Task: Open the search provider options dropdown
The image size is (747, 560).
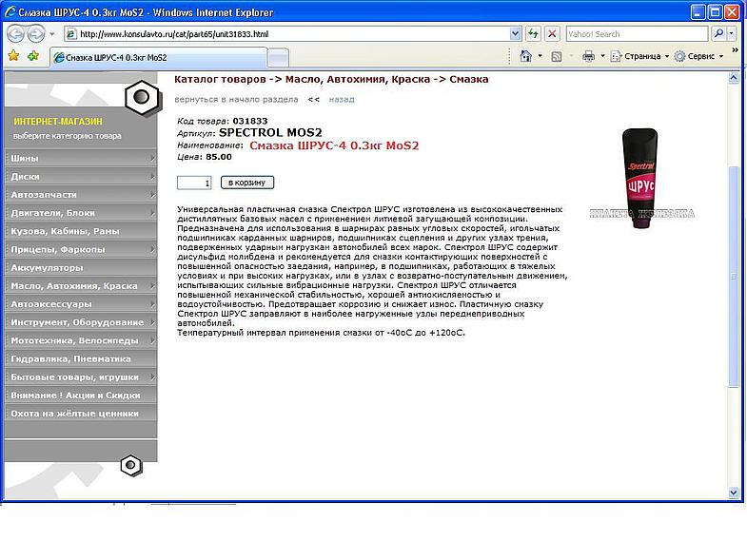Action: (731, 34)
